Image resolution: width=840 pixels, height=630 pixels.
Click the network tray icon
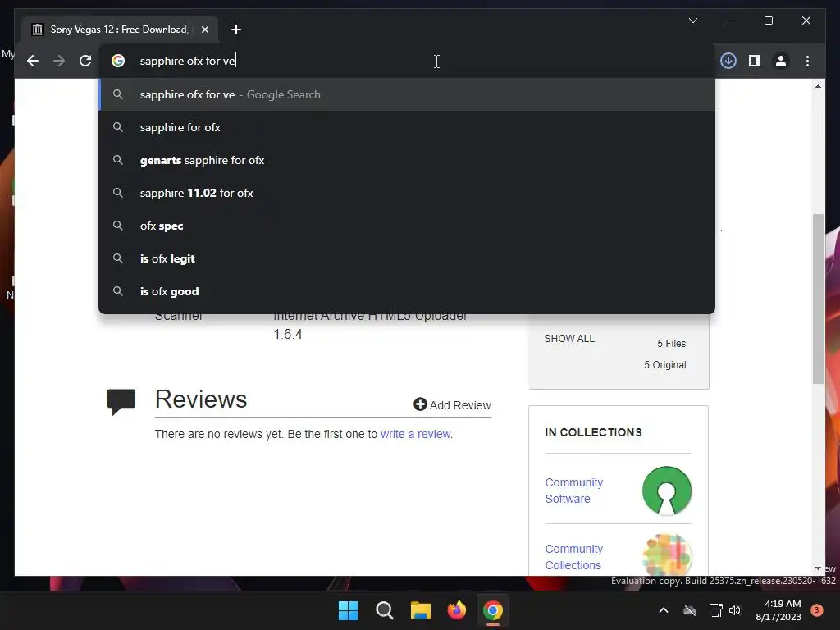point(715,610)
